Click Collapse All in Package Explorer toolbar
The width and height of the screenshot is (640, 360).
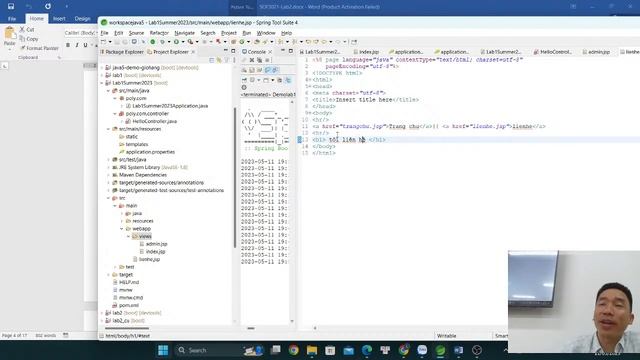pyautogui.click(x=211, y=60)
